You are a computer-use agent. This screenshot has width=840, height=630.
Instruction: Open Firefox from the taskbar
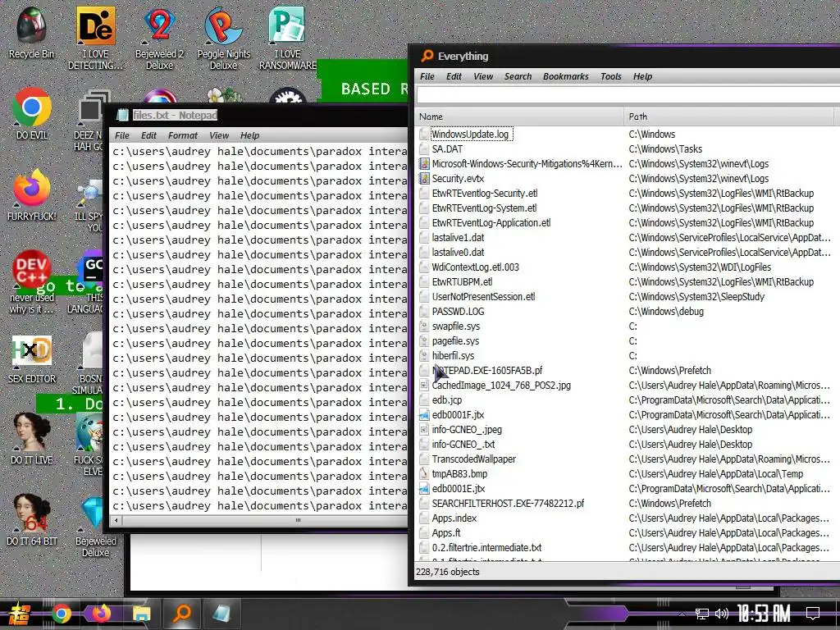[x=101, y=614]
